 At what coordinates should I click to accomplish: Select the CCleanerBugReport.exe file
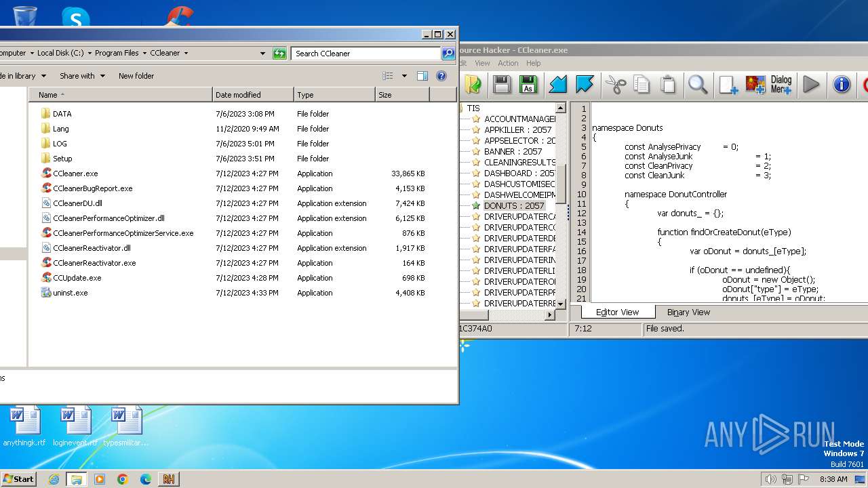click(x=92, y=188)
